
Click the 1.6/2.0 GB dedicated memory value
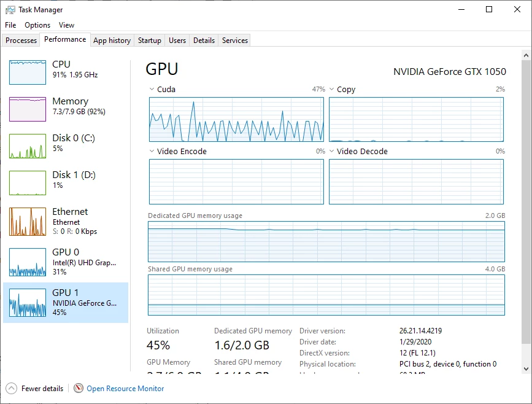(x=242, y=345)
